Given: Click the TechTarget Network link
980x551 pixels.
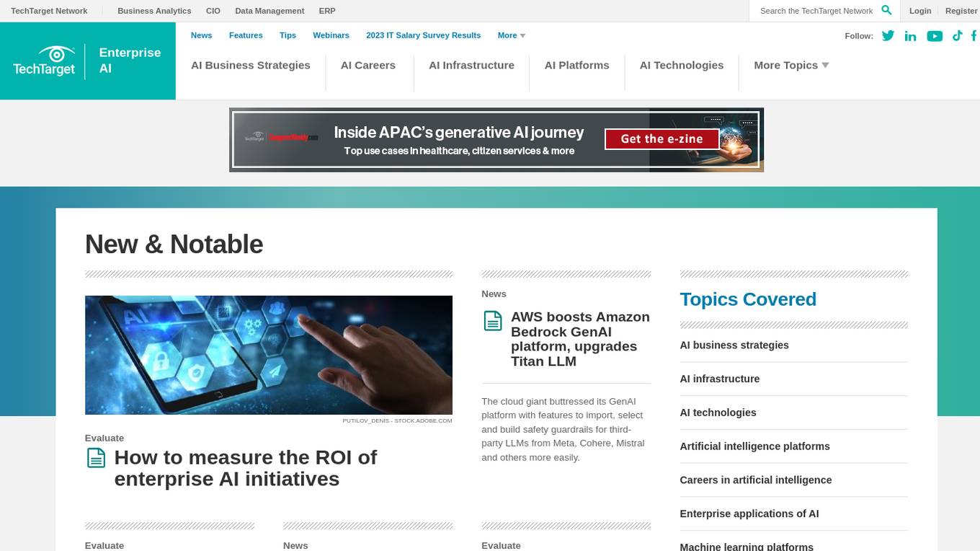Looking at the screenshot, I should pyautogui.click(x=49, y=11).
